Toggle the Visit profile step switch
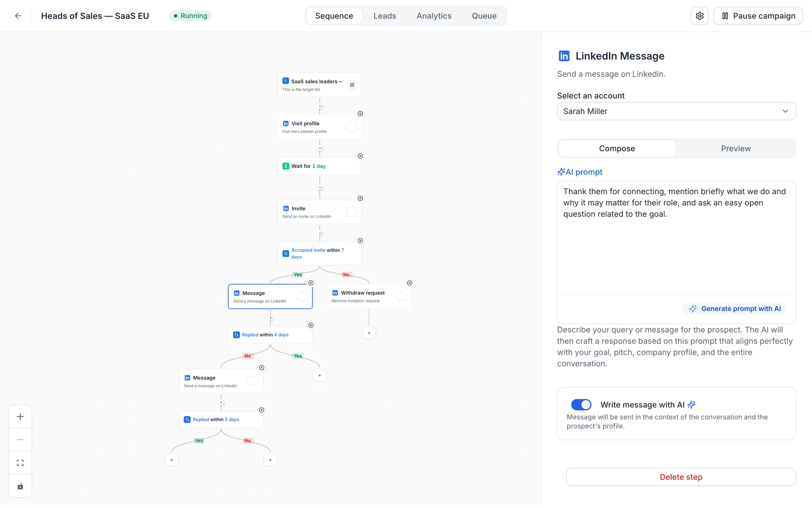The width and height of the screenshot is (812, 508). [352, 127]
